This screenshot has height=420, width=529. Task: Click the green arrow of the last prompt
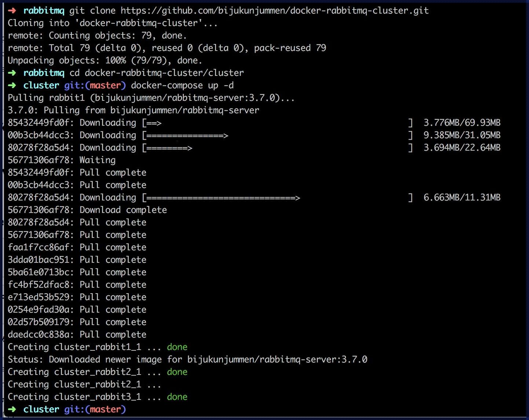click(x=12, y=409)
